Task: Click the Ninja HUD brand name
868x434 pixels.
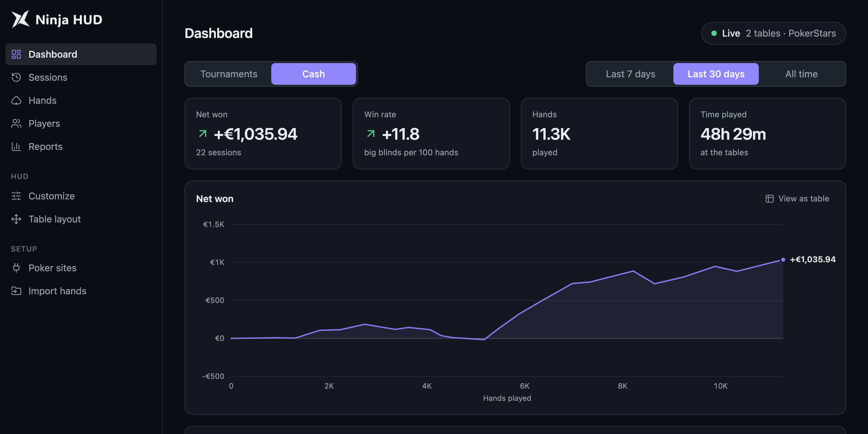Action: point(69,19)
